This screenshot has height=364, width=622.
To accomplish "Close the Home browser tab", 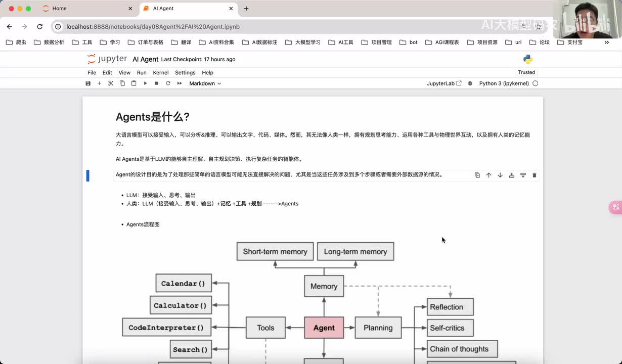I will 130,9.
